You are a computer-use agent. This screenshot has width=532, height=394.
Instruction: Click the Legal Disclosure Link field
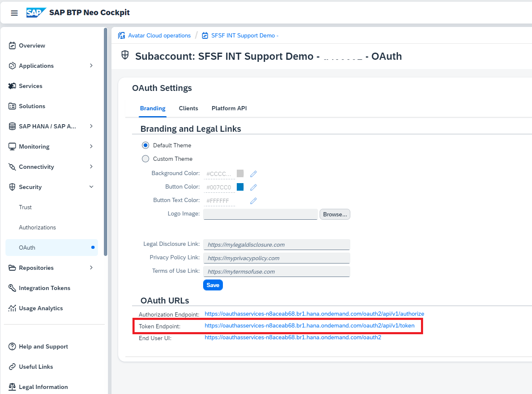click(x=277, y=245)
